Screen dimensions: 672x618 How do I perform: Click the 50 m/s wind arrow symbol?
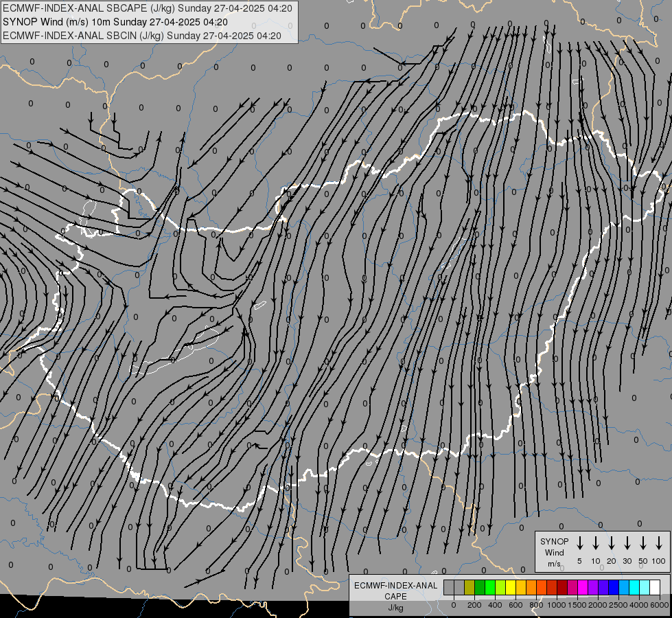643,543
